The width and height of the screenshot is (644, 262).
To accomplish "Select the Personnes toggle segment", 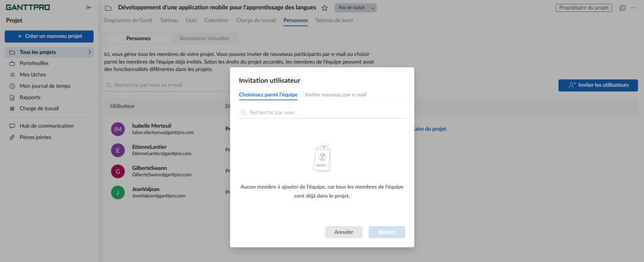I will [x=138, y=38].
